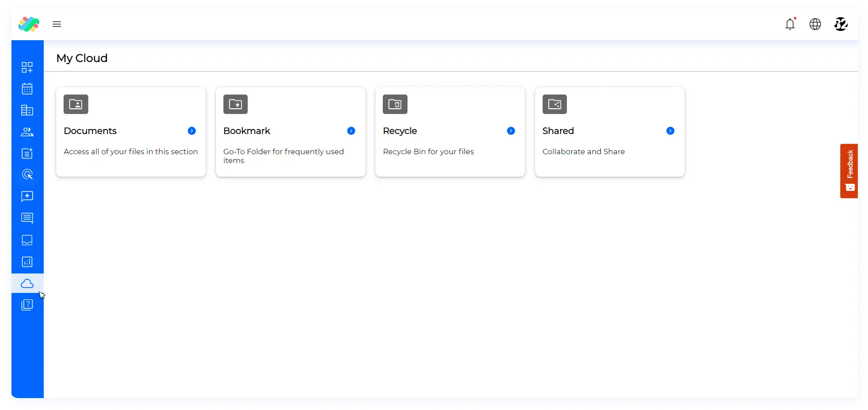
Task: Select the click-tracking cursor icon in sidebar
Action: (x=27, y=175)
